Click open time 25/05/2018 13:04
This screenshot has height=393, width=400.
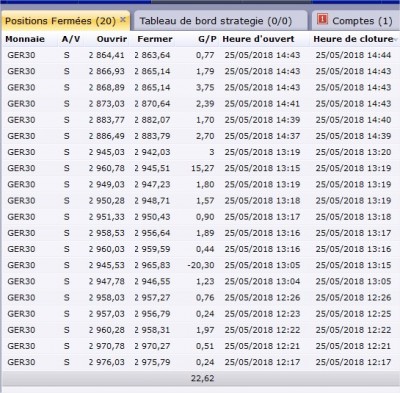pyautogui.click(x=262, y=281)
